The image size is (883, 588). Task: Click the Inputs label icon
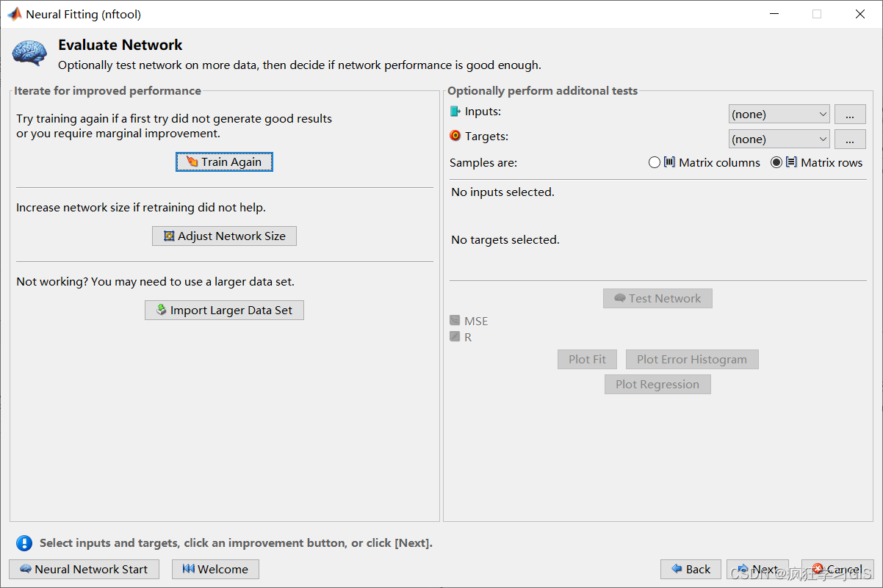click(455, 112)
